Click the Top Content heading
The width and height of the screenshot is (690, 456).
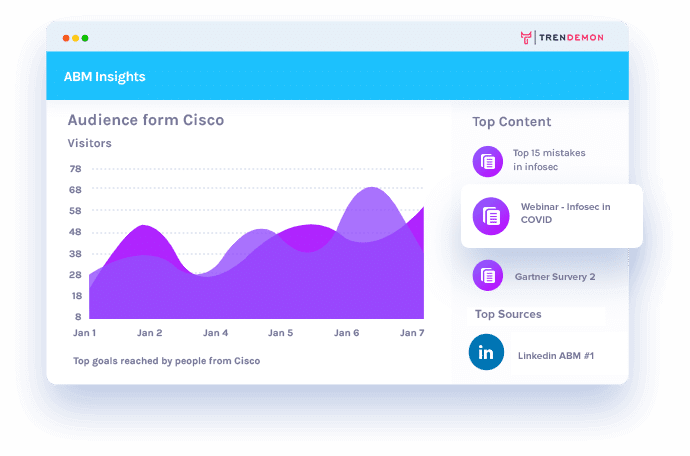point(511,122)
